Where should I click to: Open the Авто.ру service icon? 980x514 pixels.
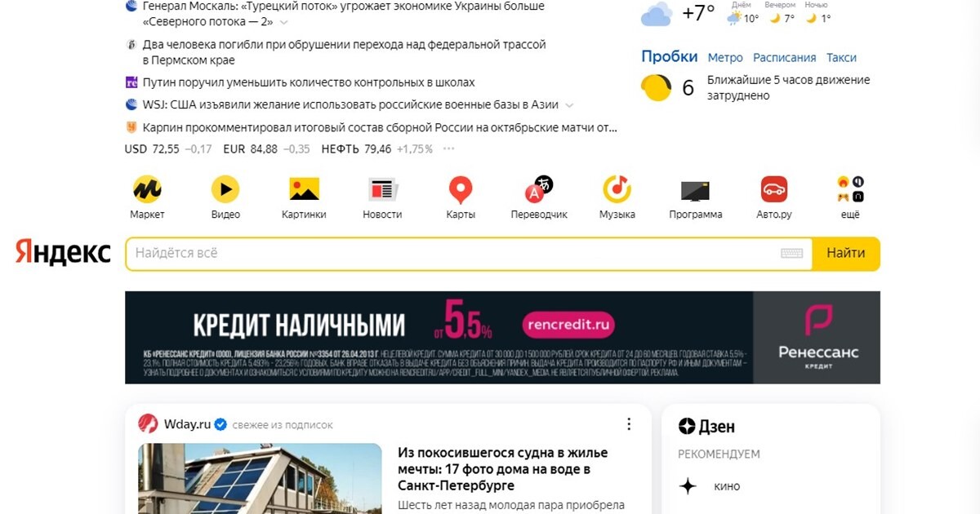[x=774, y=190]
